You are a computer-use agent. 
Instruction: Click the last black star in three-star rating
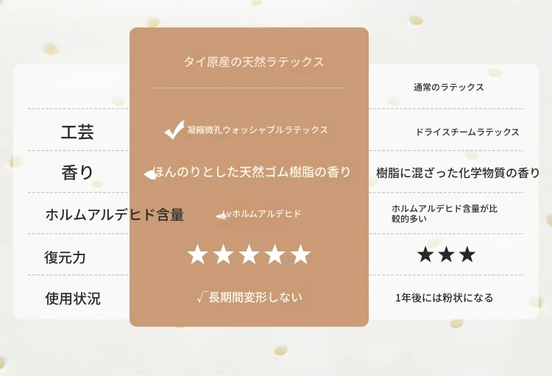pyautogui.click(x=467, y=254)
